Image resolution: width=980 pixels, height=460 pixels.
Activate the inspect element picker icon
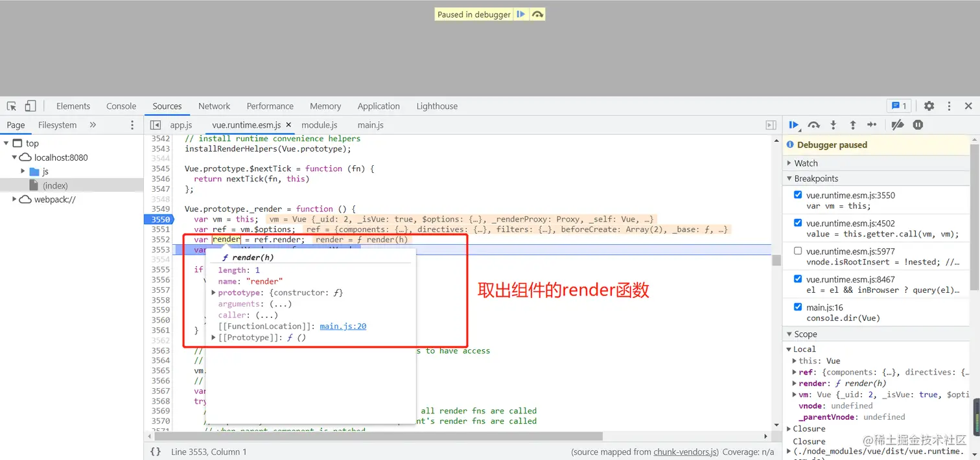coord(12,106)
